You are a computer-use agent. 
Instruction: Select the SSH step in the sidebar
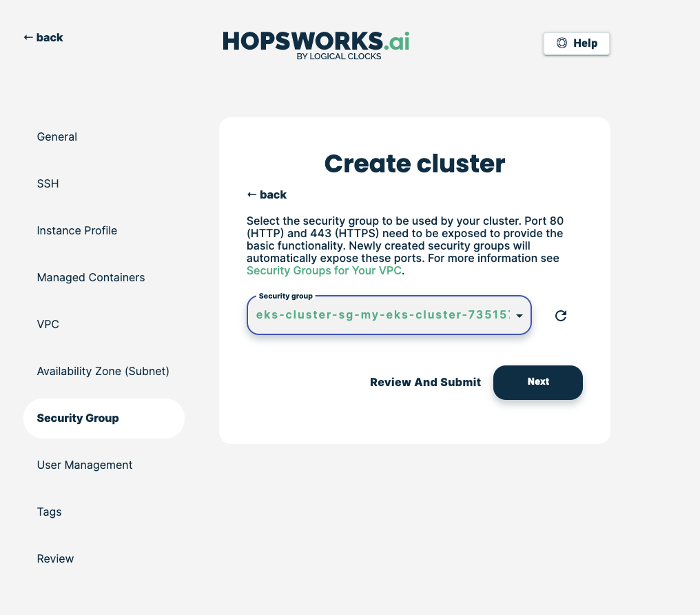[48, 184]
